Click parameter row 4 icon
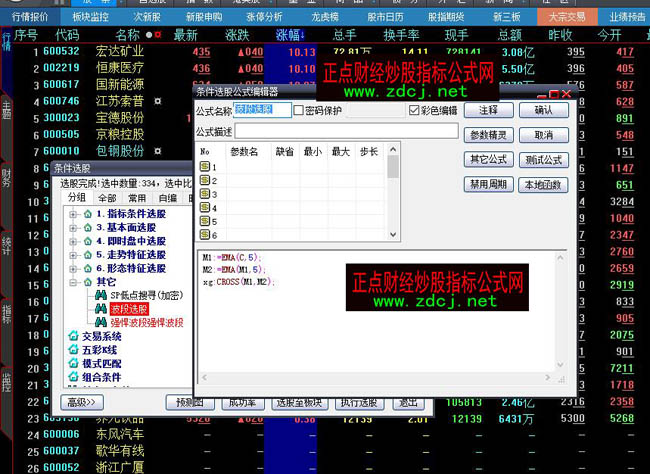Screen dimensions: 650x474 pos(206,207)
